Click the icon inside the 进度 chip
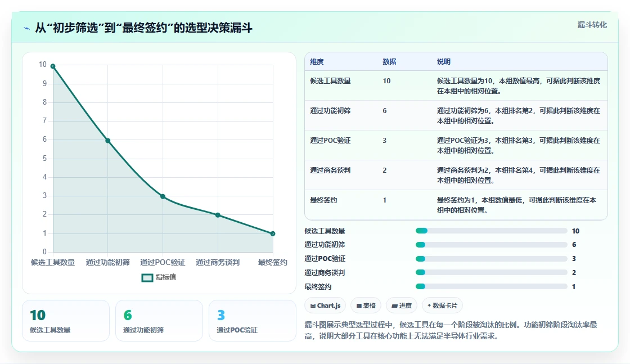This screenshot has width=630, height=364. [394, 305]
